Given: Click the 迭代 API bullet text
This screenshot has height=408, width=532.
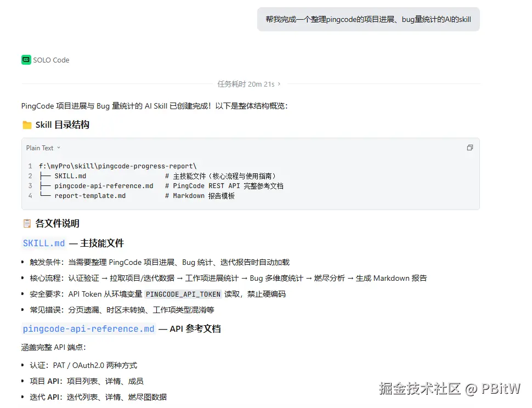Looking at the screenshot, I should tap(98, 397).
